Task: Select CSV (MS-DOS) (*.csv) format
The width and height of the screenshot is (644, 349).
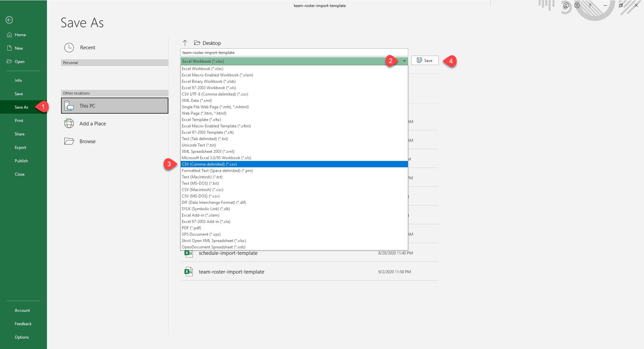Action: (x=294, y=196)
